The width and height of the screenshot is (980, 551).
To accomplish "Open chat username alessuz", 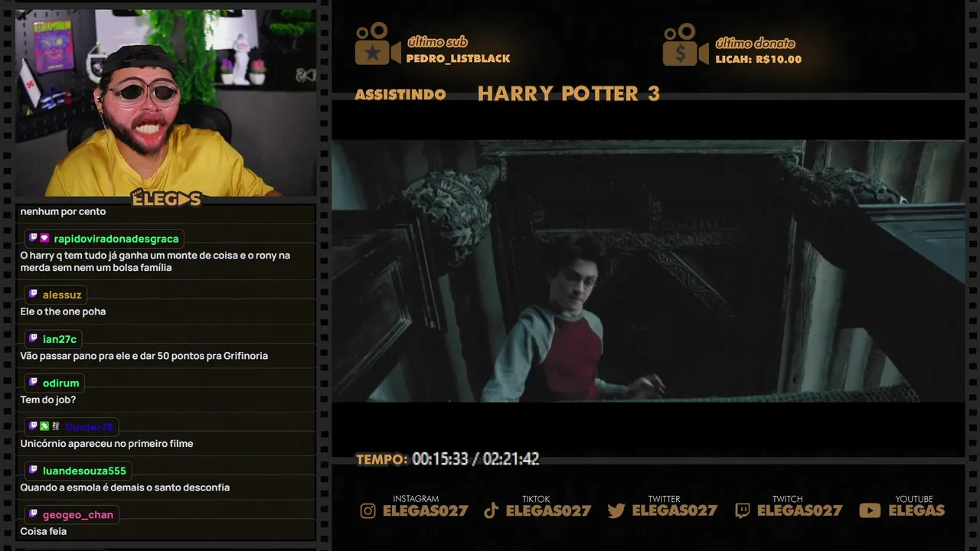I will click(x=62, y=295).
